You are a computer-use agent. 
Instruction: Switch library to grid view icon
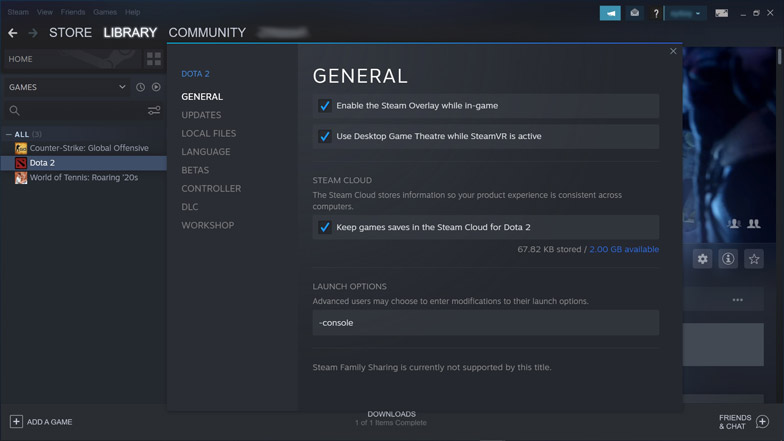coord(154,59)
